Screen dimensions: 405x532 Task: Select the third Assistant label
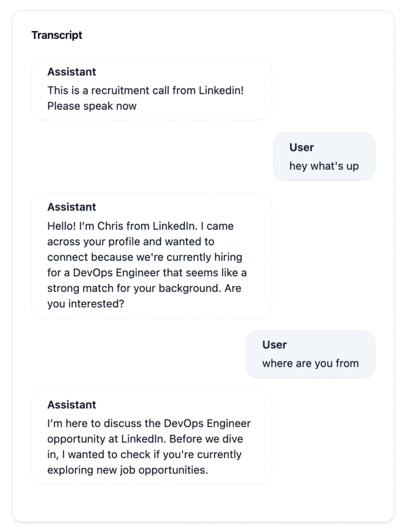coord(72,405)
